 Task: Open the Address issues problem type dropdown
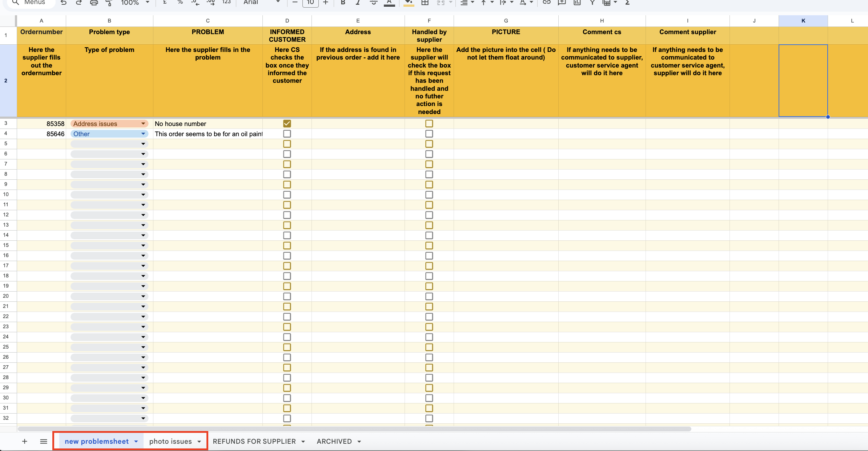point(143,124)
